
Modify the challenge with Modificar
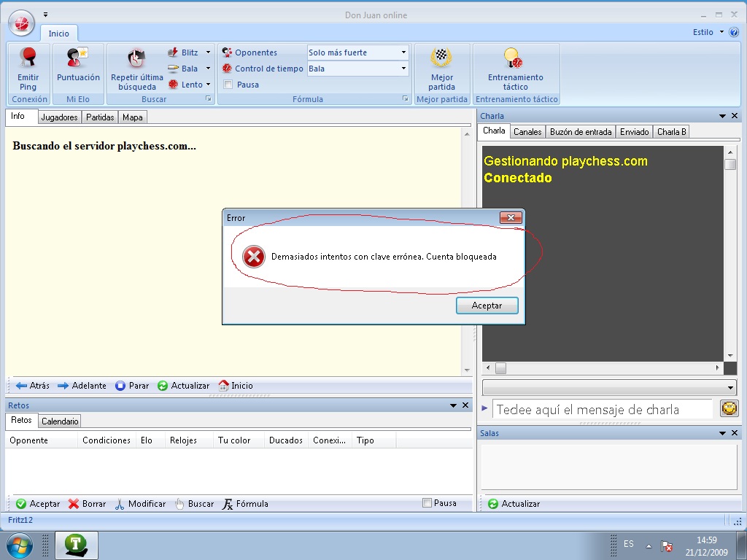[141, 504]
